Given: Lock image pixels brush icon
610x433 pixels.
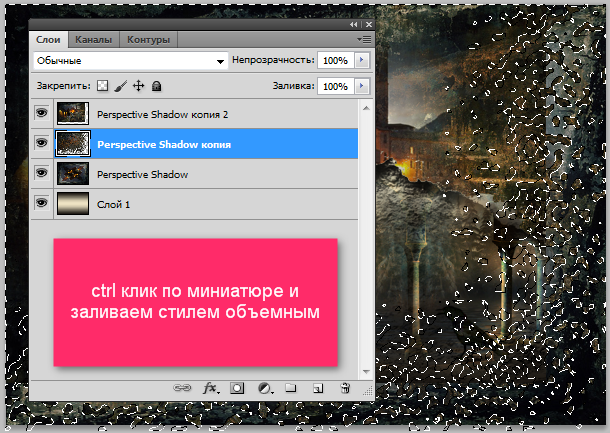Looking at the screenshot, I should (121, 86).
